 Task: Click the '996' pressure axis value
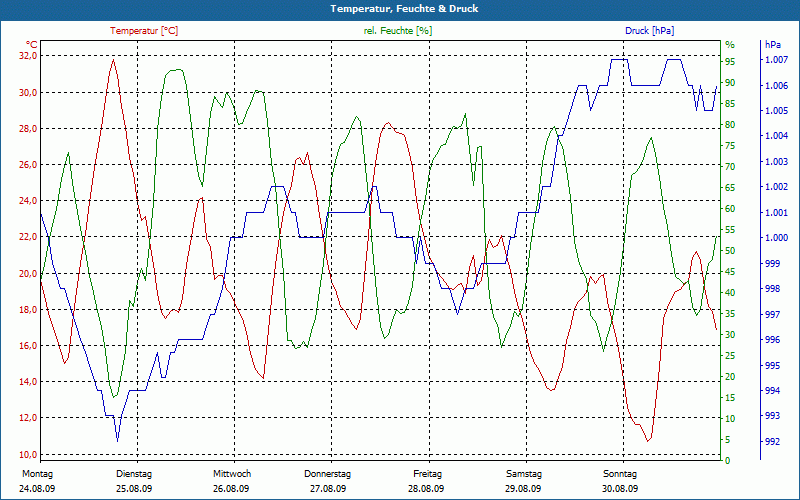coord(772,340)
